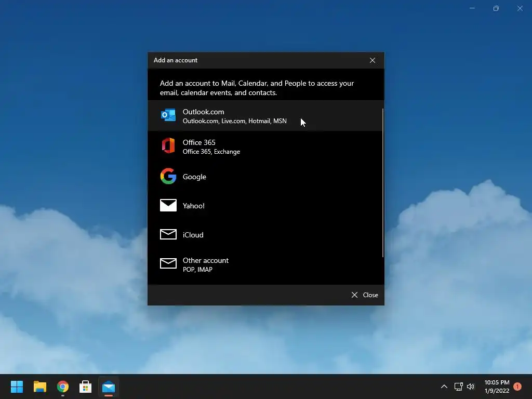Click the 'Outlook.com, Live.com, Hotmail, MSN' subtitle
The image size is (532, 399).
(x=234, y=121)
